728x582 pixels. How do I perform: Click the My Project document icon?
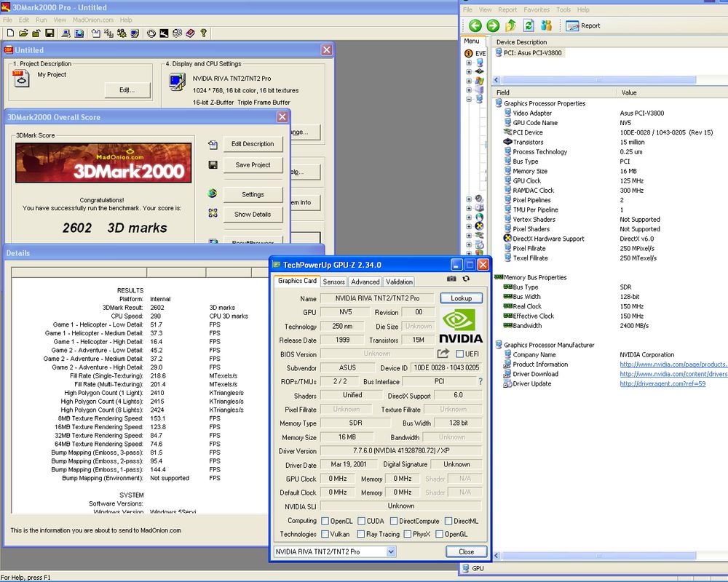pyautogui.click(x=21, y=79)
